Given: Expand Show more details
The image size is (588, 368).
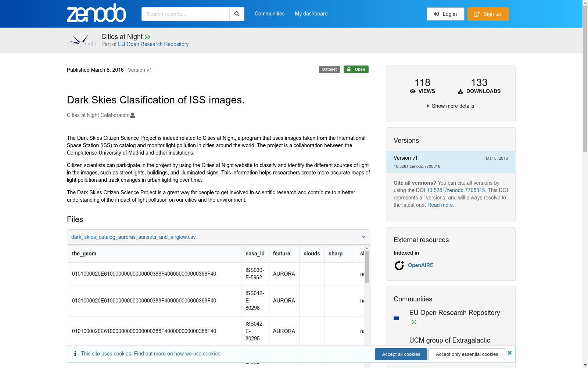Looking at the screenshot, I should click(451, 106).
